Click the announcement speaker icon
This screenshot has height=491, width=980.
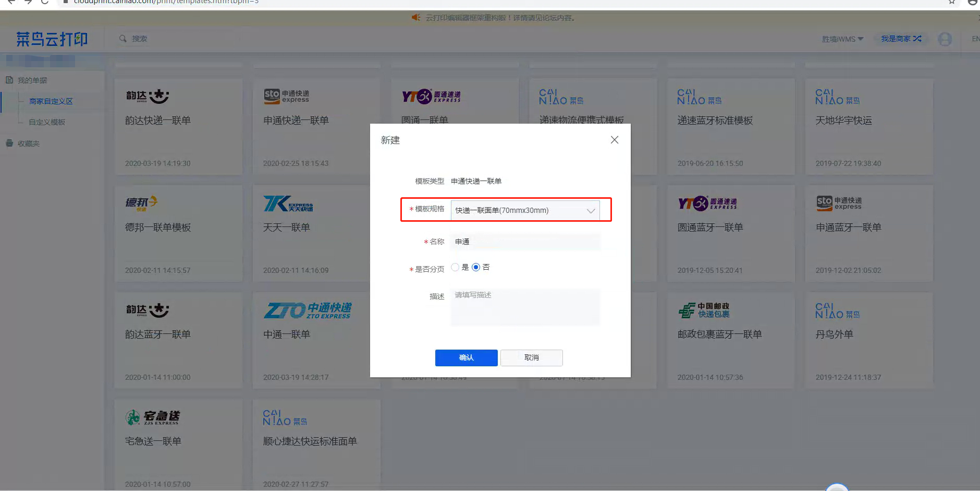tap(416, 18)
